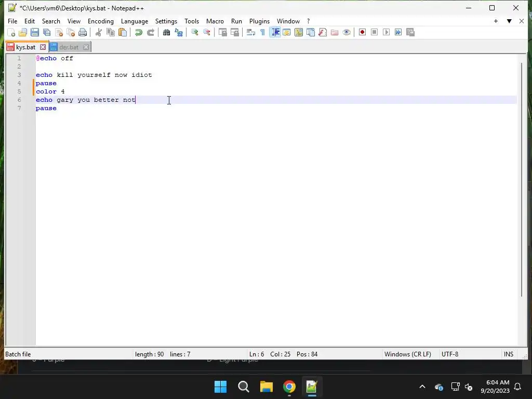The image size is (532, 399).
Task: Open the Tools menu
Action: [x=192, y=21]
